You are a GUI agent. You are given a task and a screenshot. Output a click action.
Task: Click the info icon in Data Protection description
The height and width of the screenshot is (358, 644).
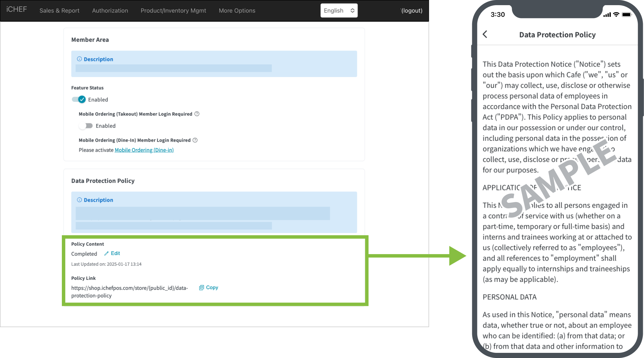pos(79,200)
